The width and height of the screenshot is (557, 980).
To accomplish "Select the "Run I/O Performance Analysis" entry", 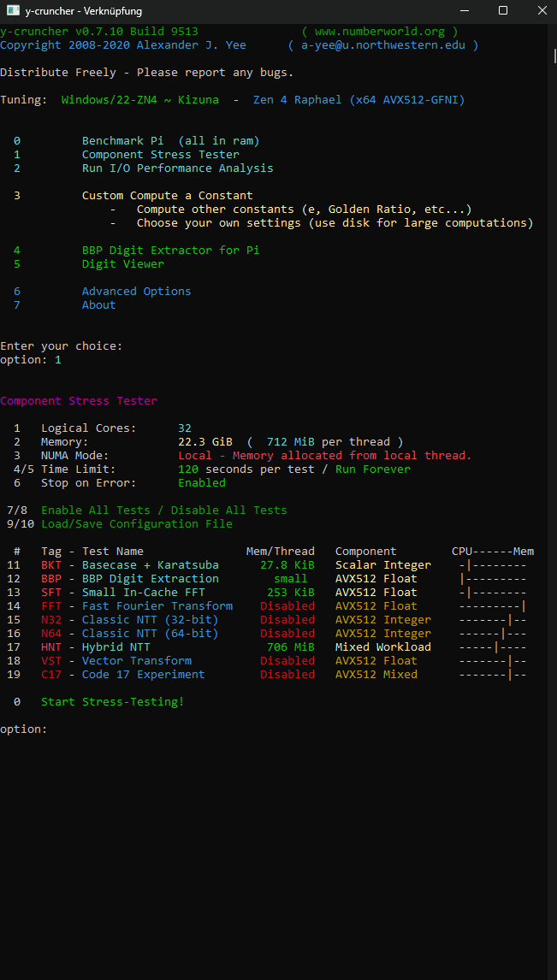I will point(177,168).
